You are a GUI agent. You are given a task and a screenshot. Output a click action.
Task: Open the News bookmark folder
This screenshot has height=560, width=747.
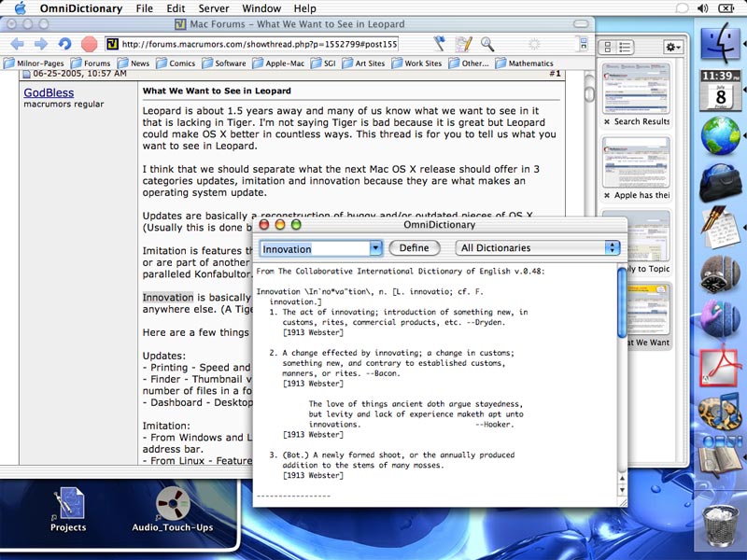point(134,63)
